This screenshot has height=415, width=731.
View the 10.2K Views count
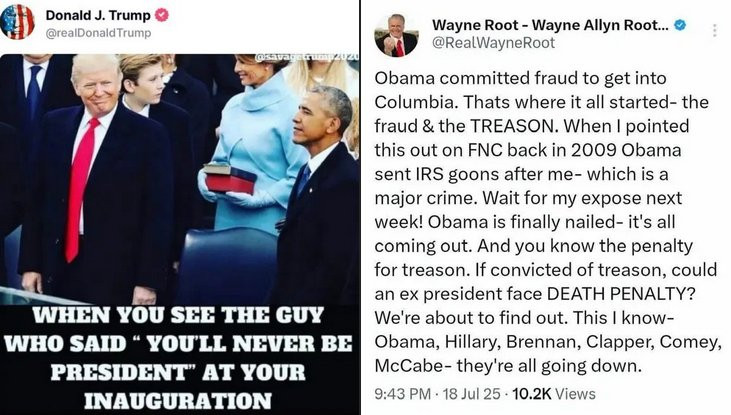point(554,394)
